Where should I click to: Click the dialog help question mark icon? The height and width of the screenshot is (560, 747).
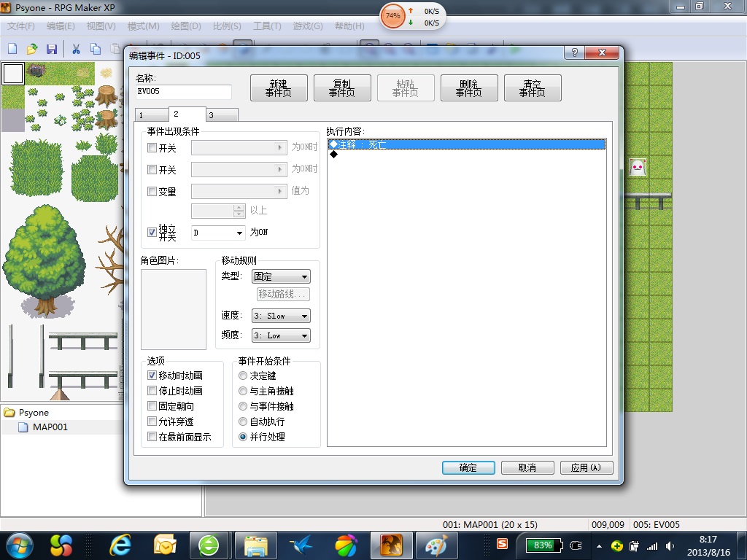click(x=575, y=52)
